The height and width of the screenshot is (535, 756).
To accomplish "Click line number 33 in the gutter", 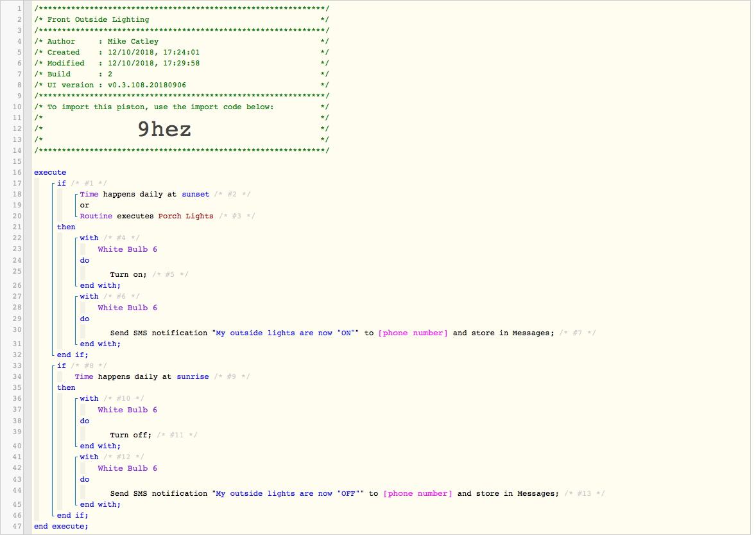I will 17,365.
